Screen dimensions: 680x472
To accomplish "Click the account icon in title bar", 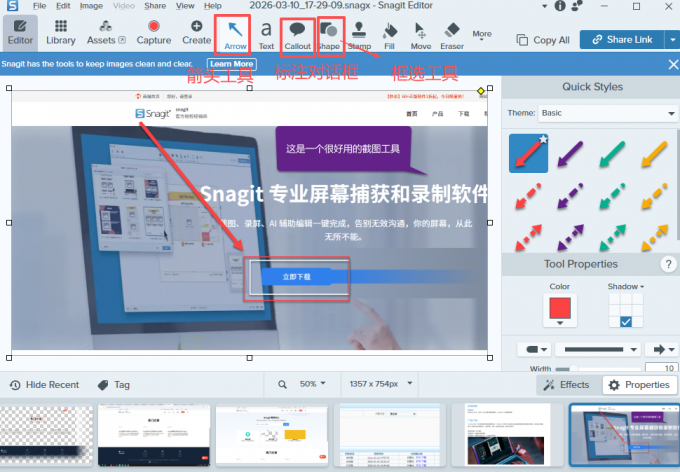I will (x=577, y=6).
